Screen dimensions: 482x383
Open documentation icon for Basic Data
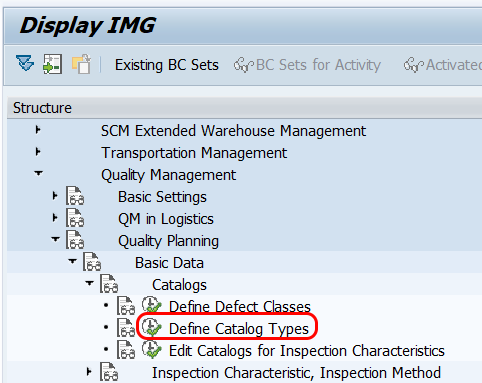pyautogui.click(x=92, y=262)
